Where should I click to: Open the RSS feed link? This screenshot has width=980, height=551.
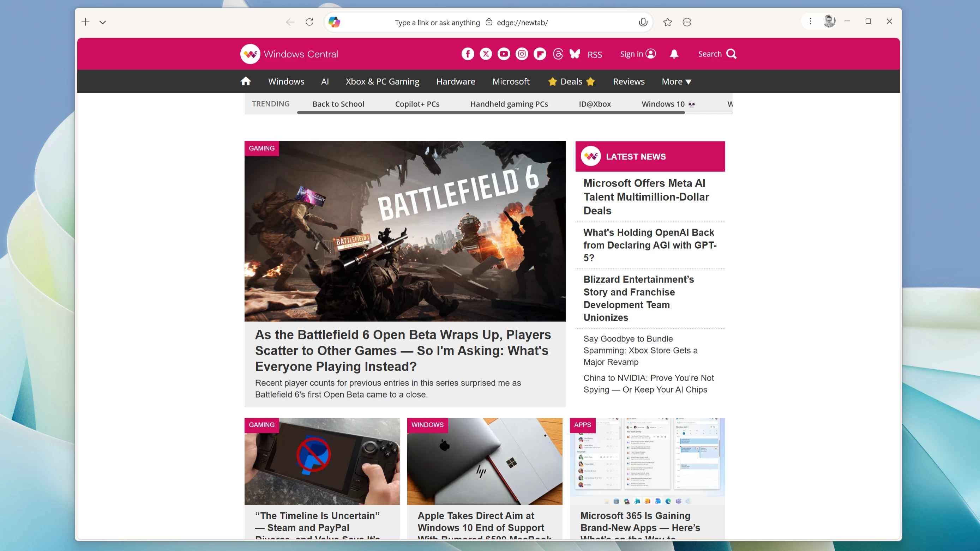tap(594, 54)
